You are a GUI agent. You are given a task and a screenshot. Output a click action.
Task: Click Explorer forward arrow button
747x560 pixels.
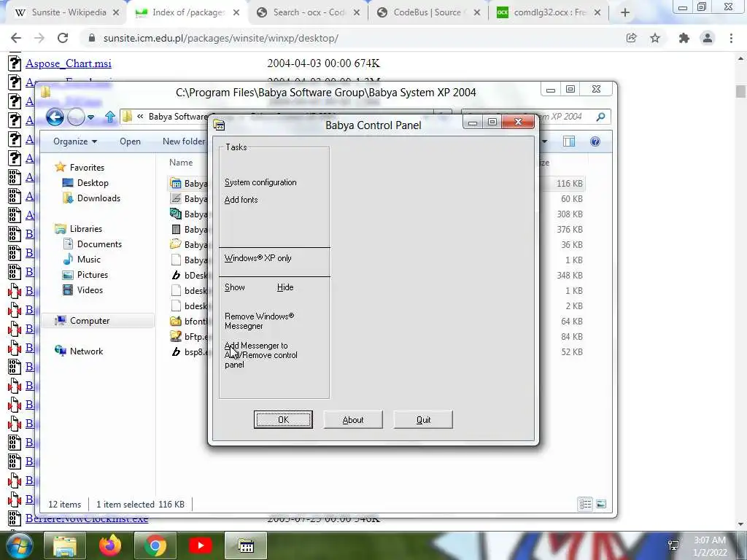76,117
